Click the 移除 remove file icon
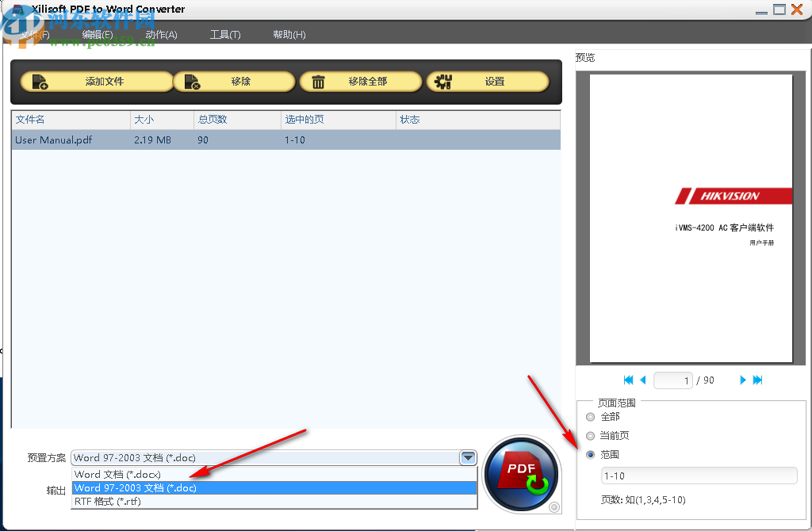The width and height of the screenshot is (812, 531). pyautogui.click(x=190, y=81)
